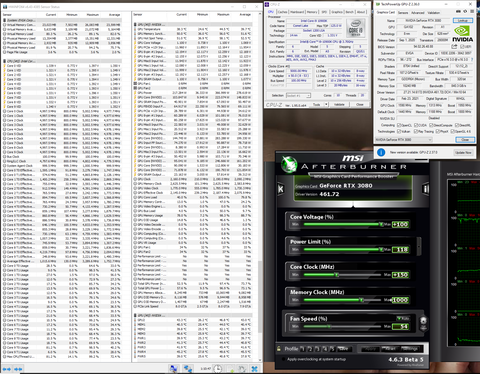Click the Core Clock slider handle
Screen dimensions: 480x374
point(337,275)
